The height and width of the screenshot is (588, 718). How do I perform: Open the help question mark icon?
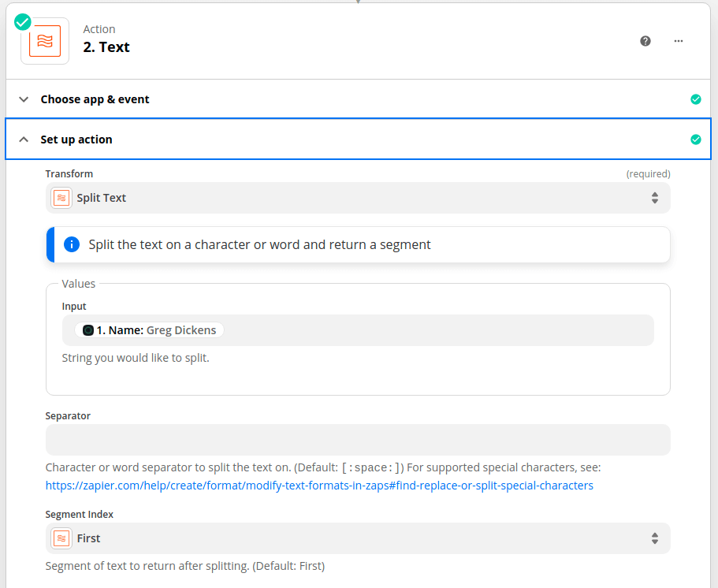[x=645, y=41]
